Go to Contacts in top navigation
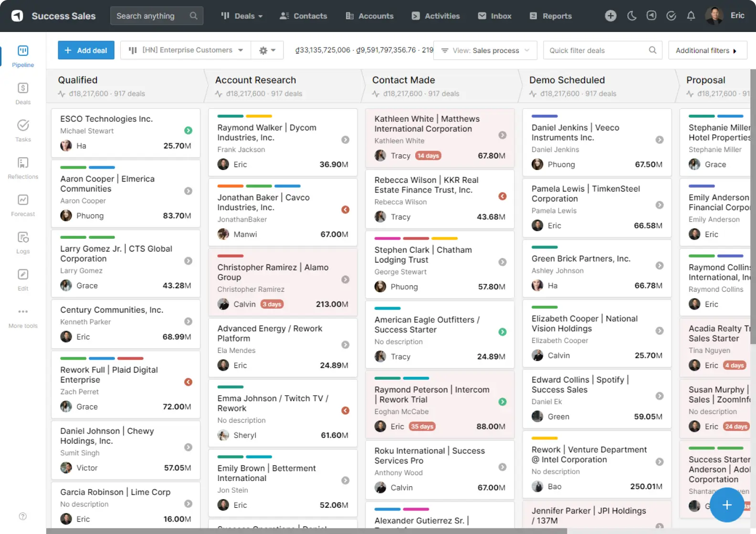 pyautogui.click(x=304, y=16)
